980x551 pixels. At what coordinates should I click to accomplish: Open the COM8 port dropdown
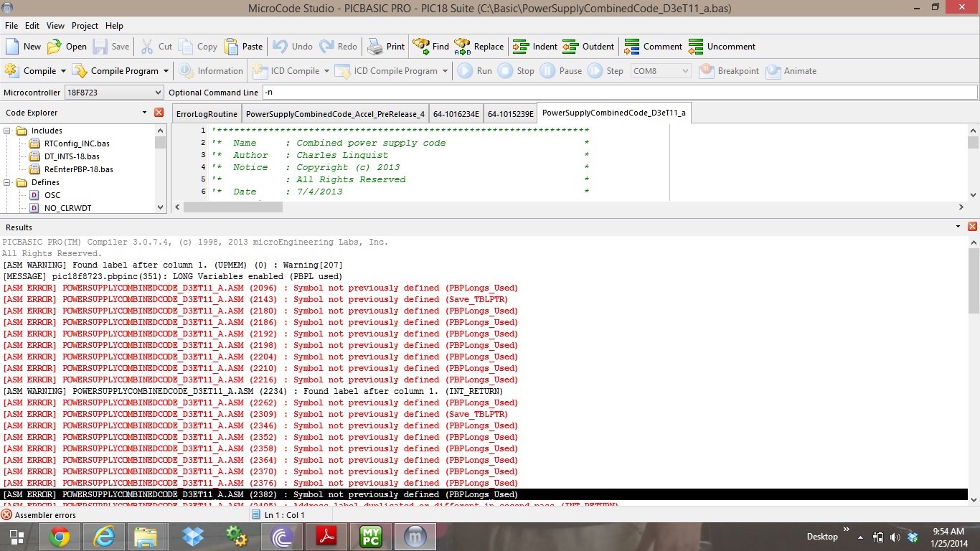684,71
